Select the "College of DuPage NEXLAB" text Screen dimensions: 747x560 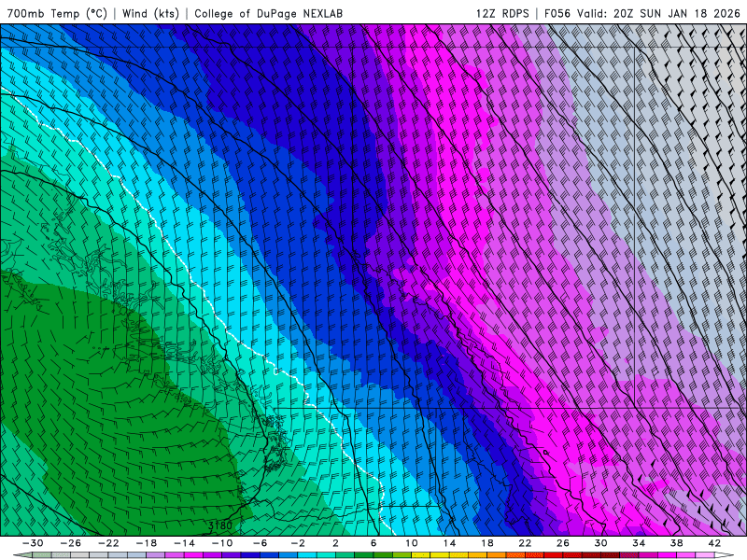[x=268, y=13]
